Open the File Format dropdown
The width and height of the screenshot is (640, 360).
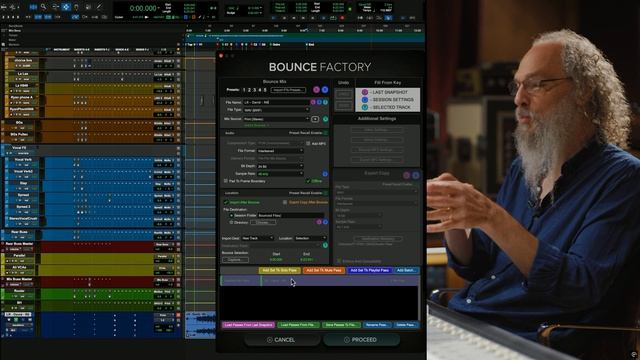point(280,151)
